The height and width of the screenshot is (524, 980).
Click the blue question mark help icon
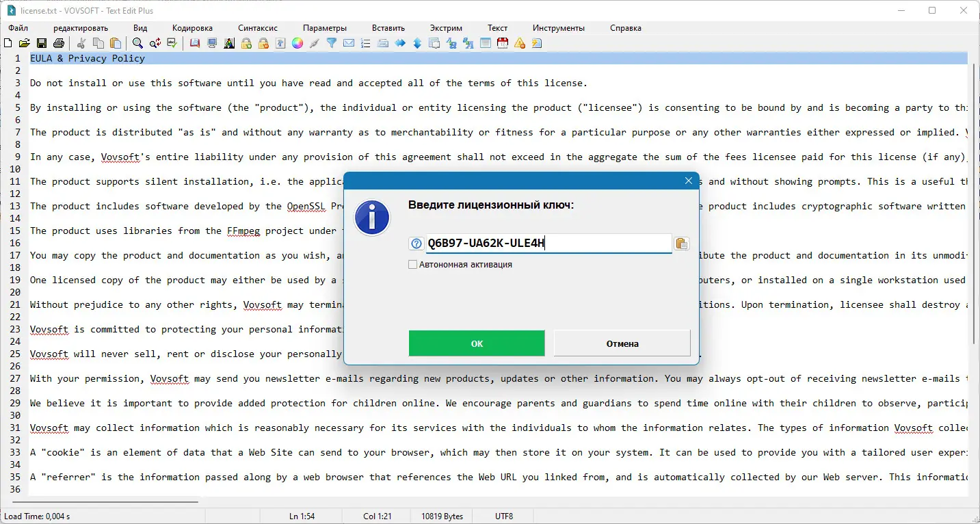(x=416, y=244)
